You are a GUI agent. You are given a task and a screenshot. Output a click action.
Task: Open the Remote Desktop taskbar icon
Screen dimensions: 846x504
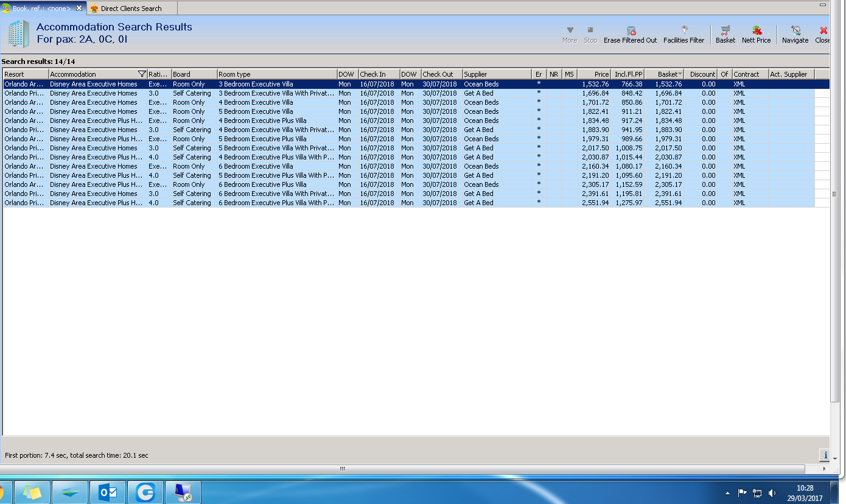point(183,492)
